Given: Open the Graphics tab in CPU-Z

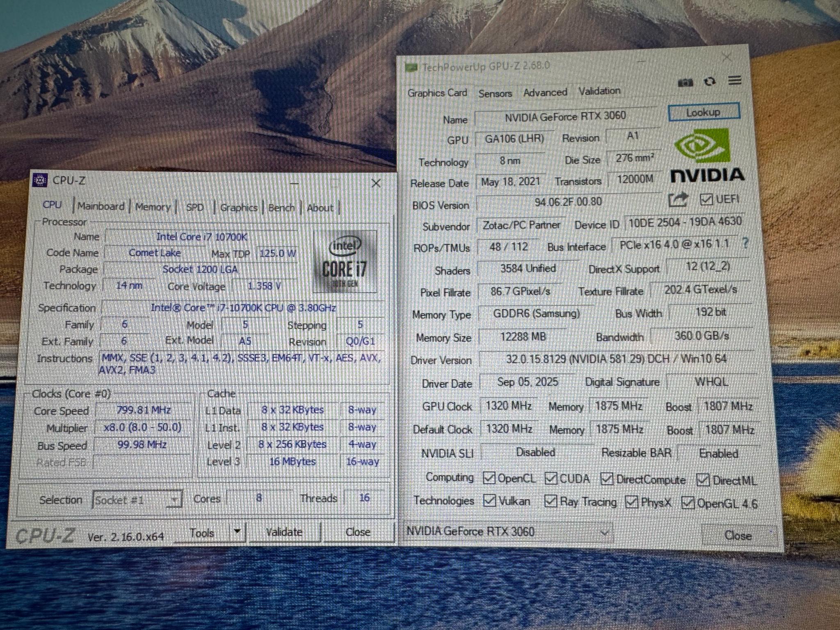Looking at the screenshot, I should tap(239, 208).
